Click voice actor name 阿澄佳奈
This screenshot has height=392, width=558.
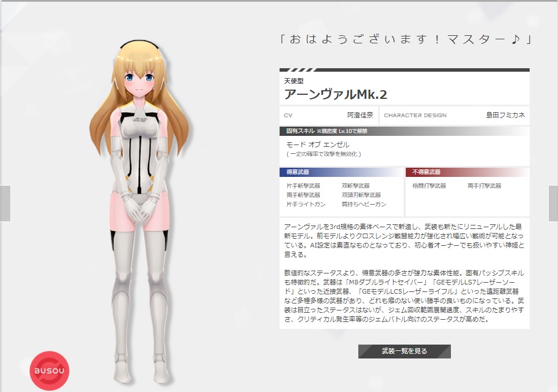pyautogui.click(x=360, y=115)
